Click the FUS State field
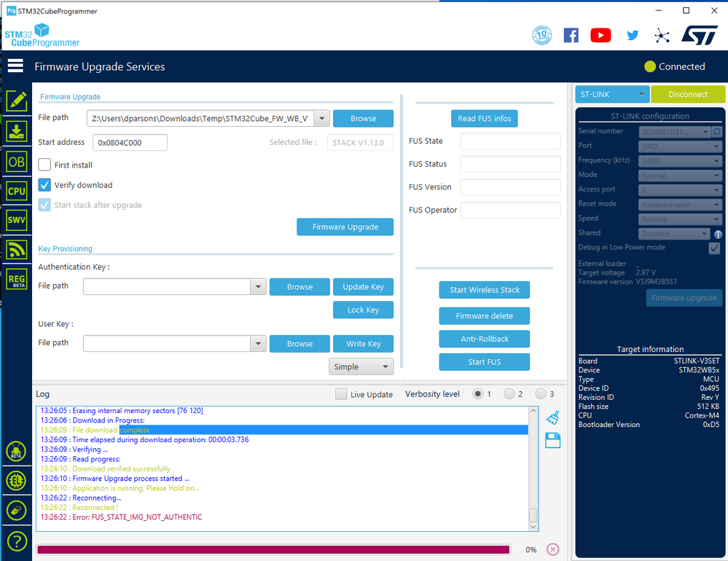This screenshot has height=561, width=728. coord(510,141)
